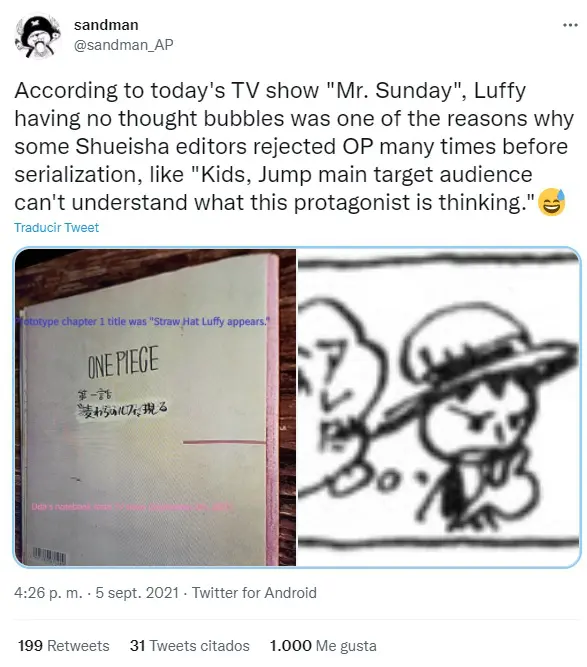Viewport: 587px width, 667px height.
Task: Open the Twitter for Android source link
Action: [254, 593]
